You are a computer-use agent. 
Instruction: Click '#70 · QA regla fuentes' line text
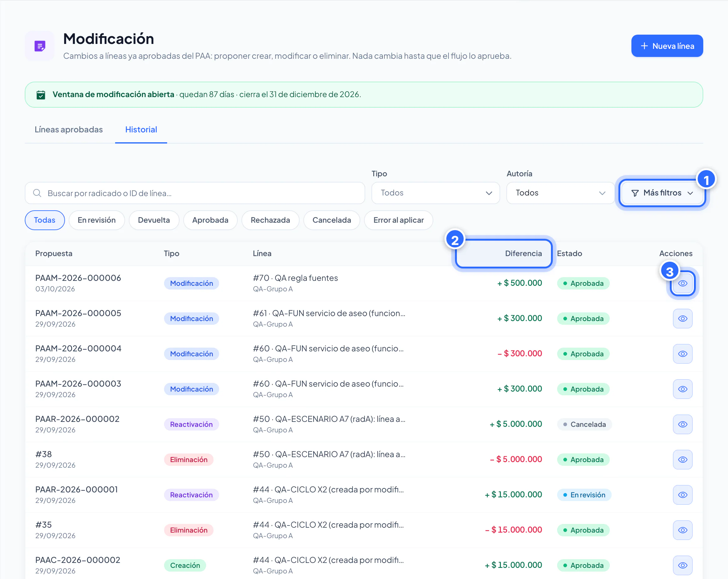[296, 278]
